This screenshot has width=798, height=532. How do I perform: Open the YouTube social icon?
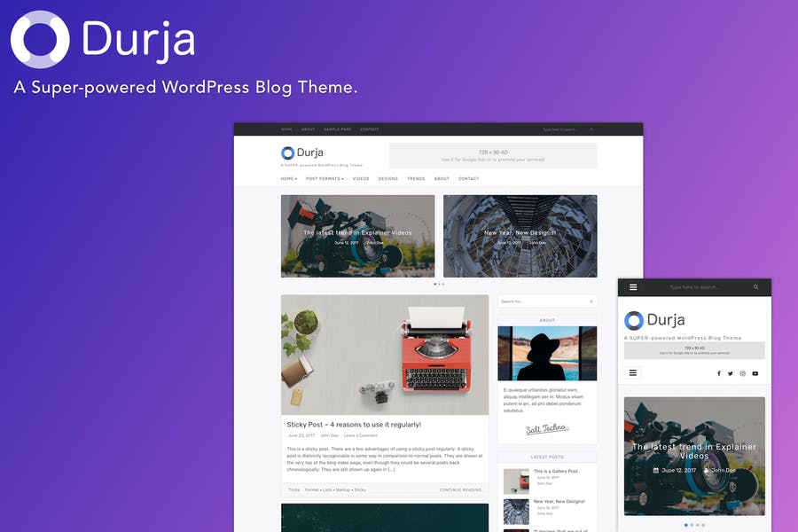[755, 373]
